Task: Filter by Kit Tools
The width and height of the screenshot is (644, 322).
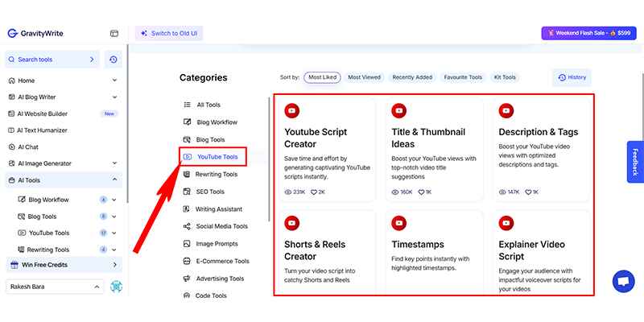Action: tap(505, 77)
